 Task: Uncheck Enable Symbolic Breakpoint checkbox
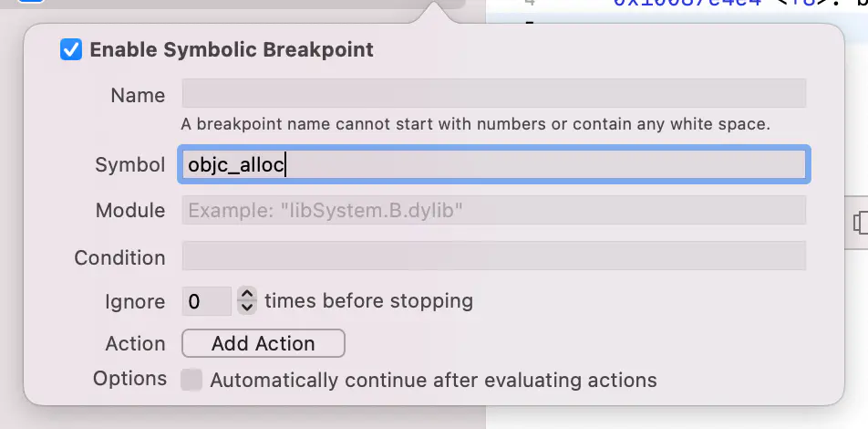point(71,50)
